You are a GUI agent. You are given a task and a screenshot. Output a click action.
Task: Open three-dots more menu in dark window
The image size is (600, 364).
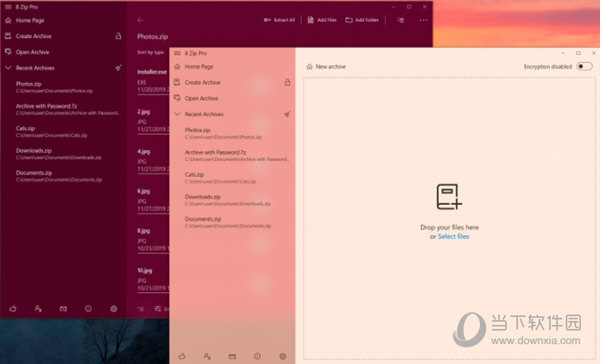(423, 20)
